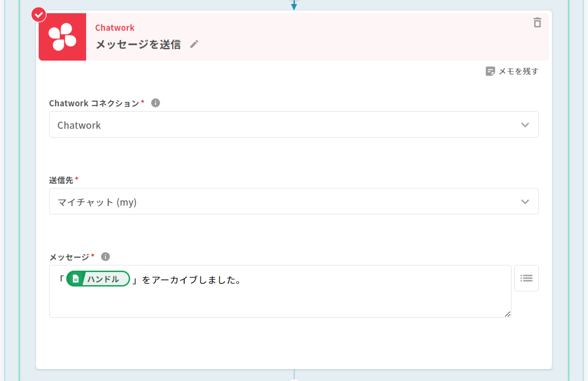Viewport: 588px width, 381px height.
Task: Click the blue arrow connector above step
Action: pyautogui.click(x=294, y=6)
